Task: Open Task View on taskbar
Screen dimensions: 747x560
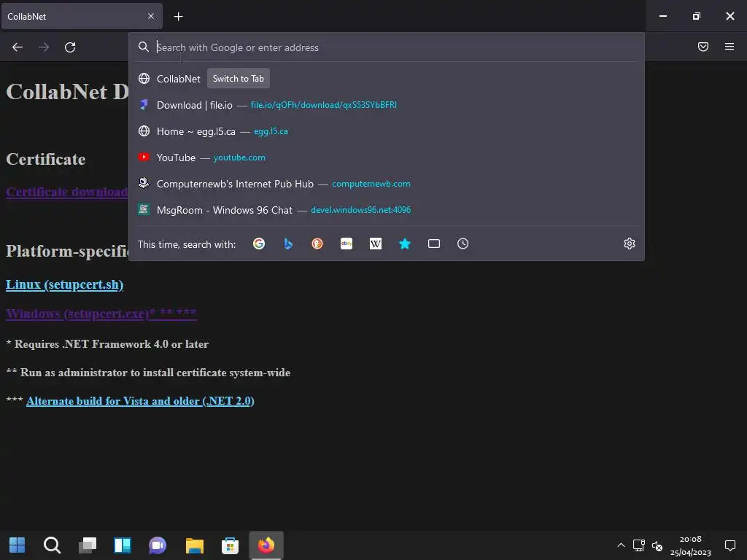Action: 88,545
